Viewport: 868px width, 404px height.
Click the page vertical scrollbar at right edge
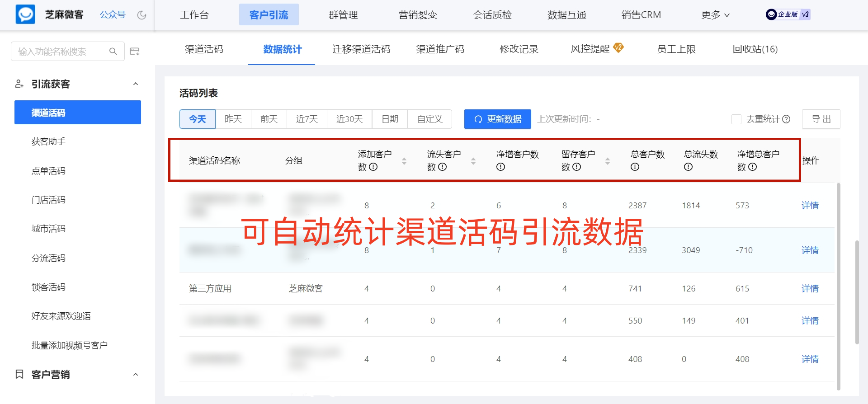pyautogui.click(x=857, y=292)
